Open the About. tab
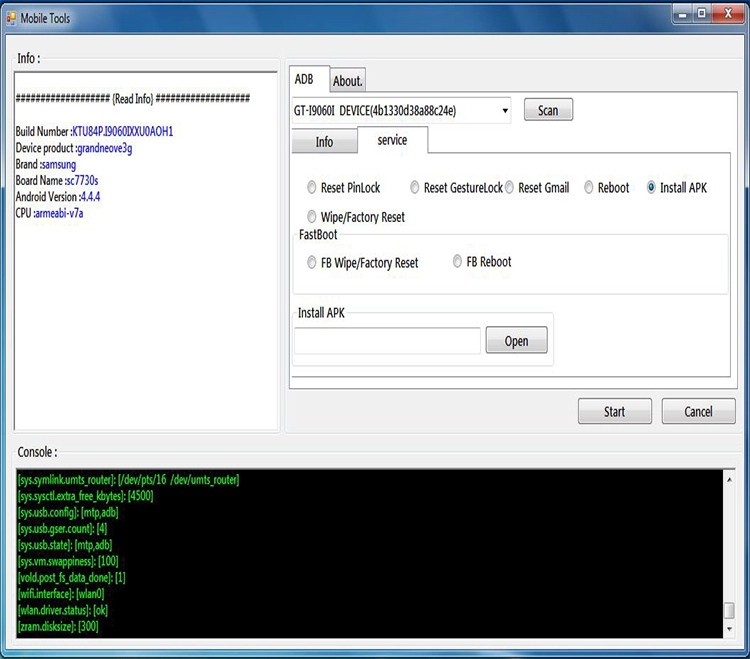 click(348, 81)
